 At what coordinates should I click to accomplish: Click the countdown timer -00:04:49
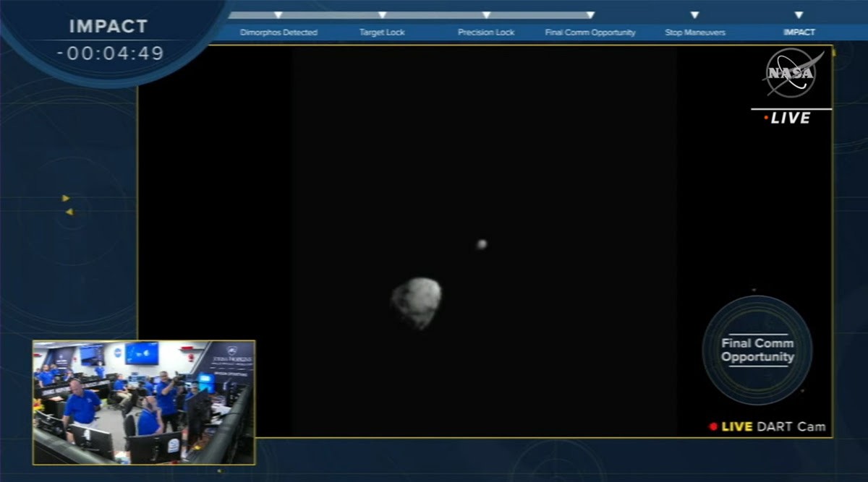point(111,53)
